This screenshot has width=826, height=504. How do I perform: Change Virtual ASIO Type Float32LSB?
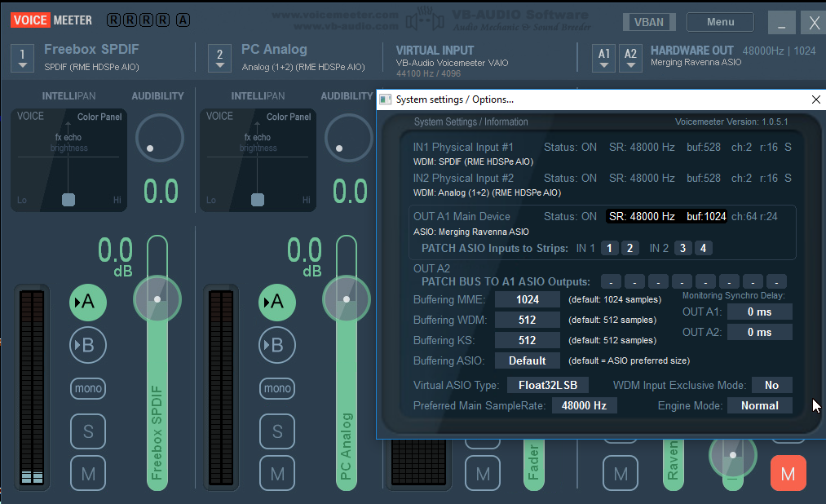[548, 385]
